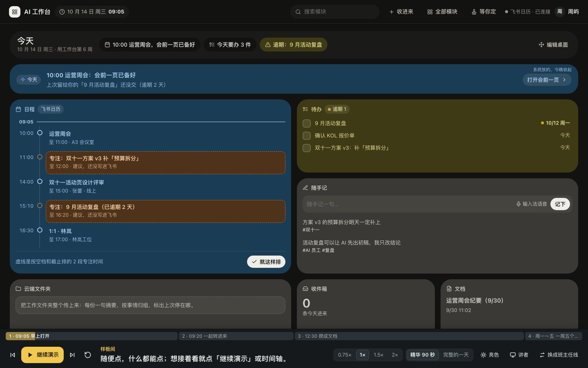Click the microphone 输入法语音 icon

(518, 204)
